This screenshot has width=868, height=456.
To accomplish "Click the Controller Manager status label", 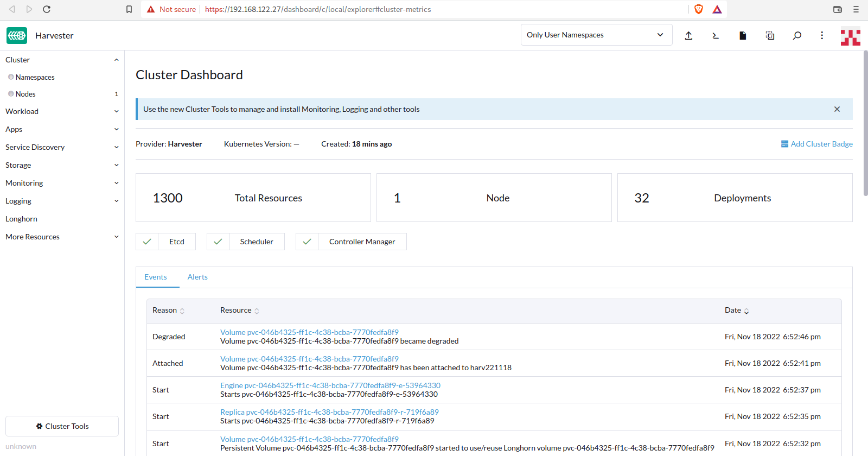I will coord(362,242).
